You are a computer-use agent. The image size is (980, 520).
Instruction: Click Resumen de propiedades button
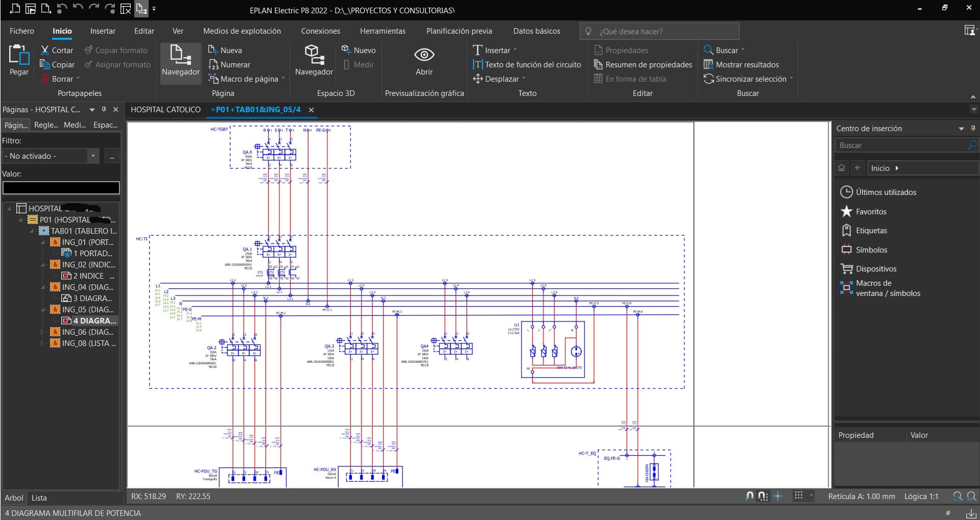click(x=643, y=65)
